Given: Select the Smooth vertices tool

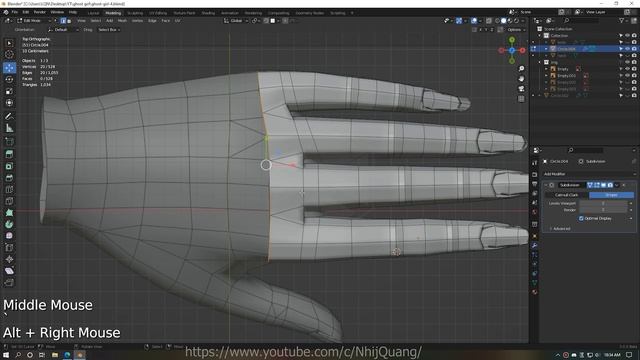Looking at the screenshot, I should point(9,236).
